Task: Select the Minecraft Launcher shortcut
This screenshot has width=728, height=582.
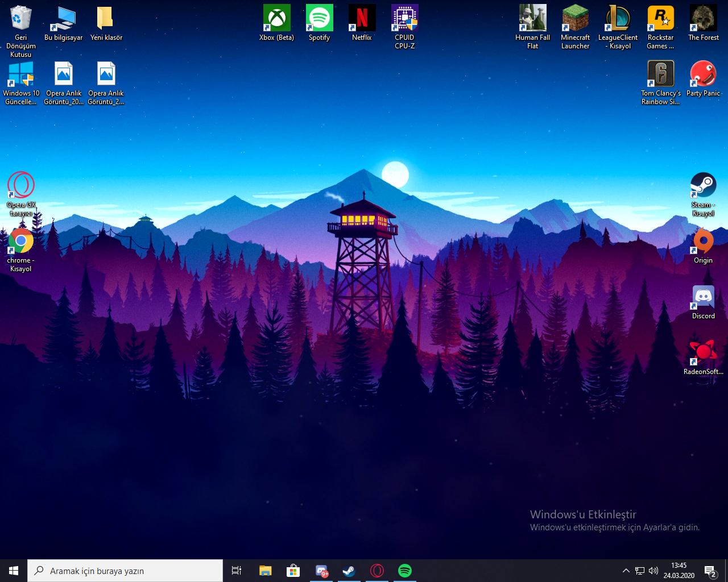Action: [x=576, y=27]
